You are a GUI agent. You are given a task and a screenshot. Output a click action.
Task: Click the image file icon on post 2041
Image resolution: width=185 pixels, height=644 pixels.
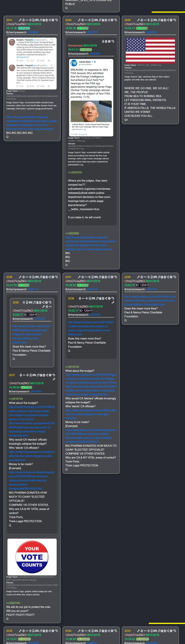[33, 20]
